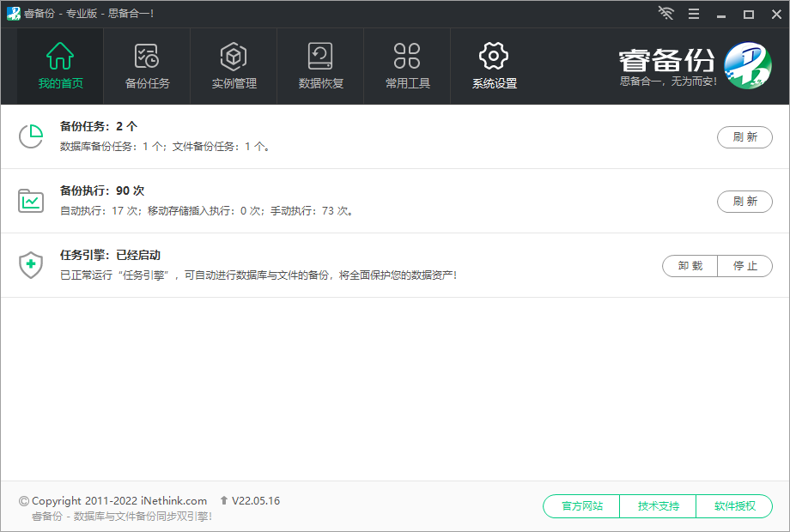Click the network disconnected wifi icon
790x532 pixels.
coord(666,14)
